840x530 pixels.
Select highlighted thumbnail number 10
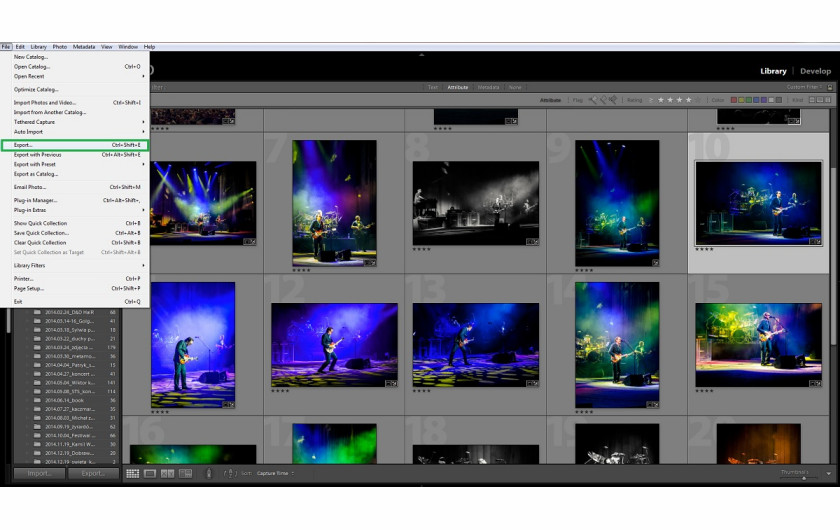[x=758, y=203]
